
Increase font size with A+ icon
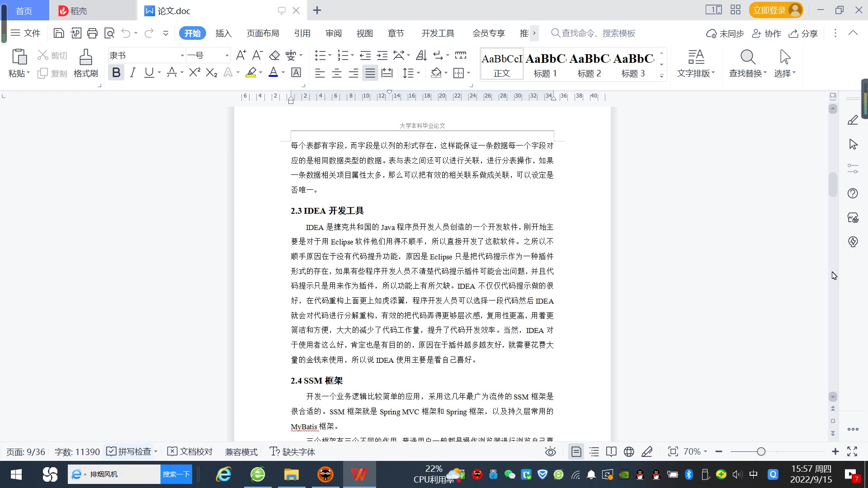(241, 55)
